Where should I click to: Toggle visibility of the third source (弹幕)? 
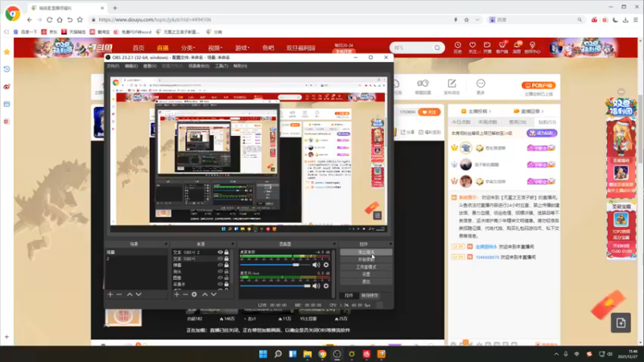[220, 265]
